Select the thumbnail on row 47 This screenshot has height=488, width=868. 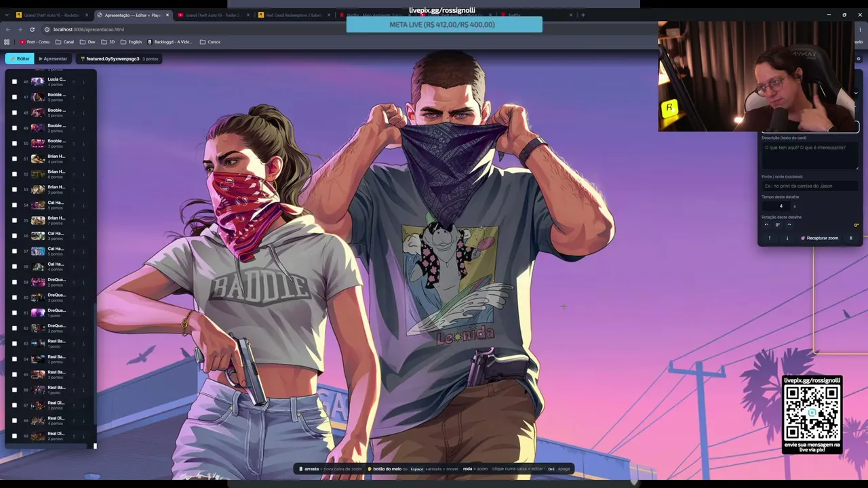click(x=38, y=97)
